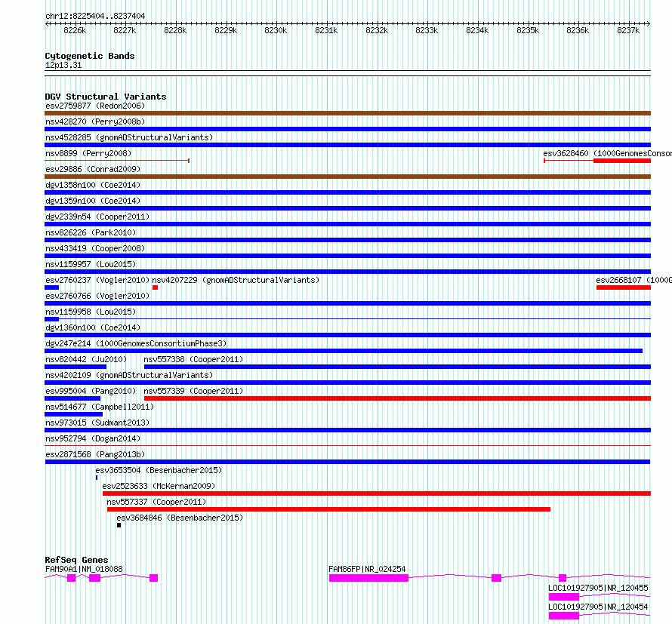Click the brown nsv8899 variant line
672x624 pixels.
pos(117,161)
